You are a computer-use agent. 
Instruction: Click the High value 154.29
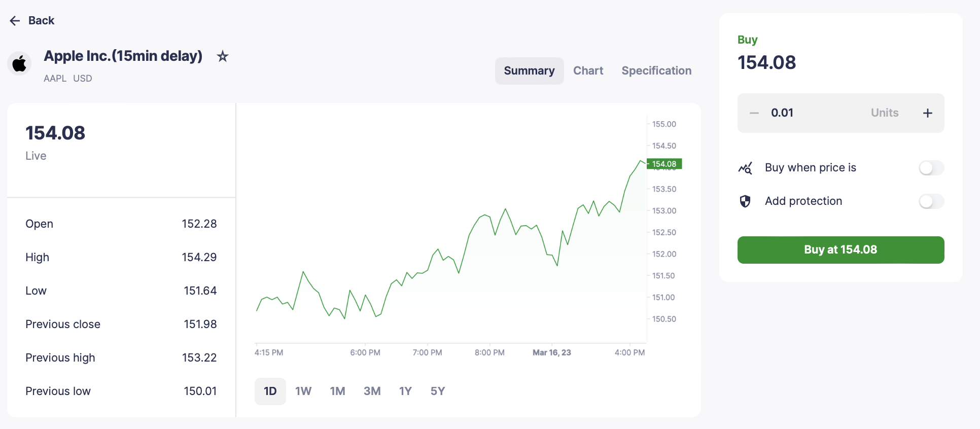[x=199, y=258]
